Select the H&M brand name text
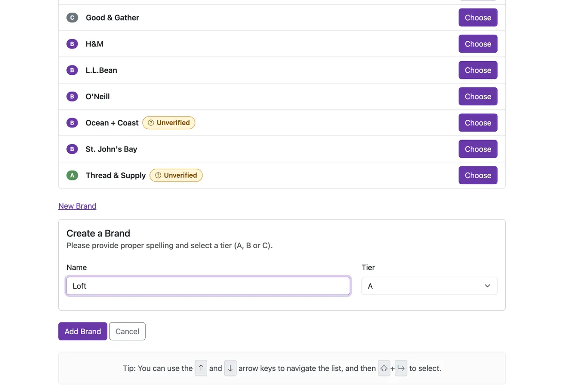 coord(94,44)
